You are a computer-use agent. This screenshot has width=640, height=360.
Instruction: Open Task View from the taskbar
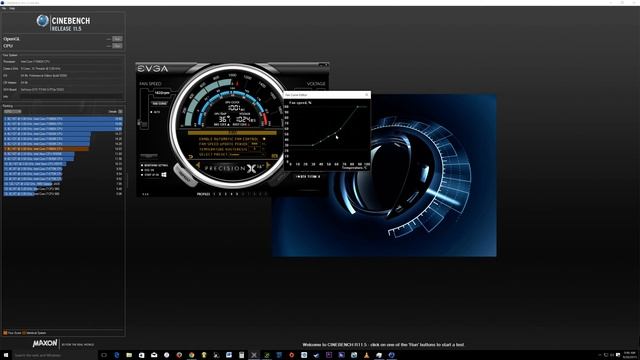pyautogui.click(x=104, y=355)
